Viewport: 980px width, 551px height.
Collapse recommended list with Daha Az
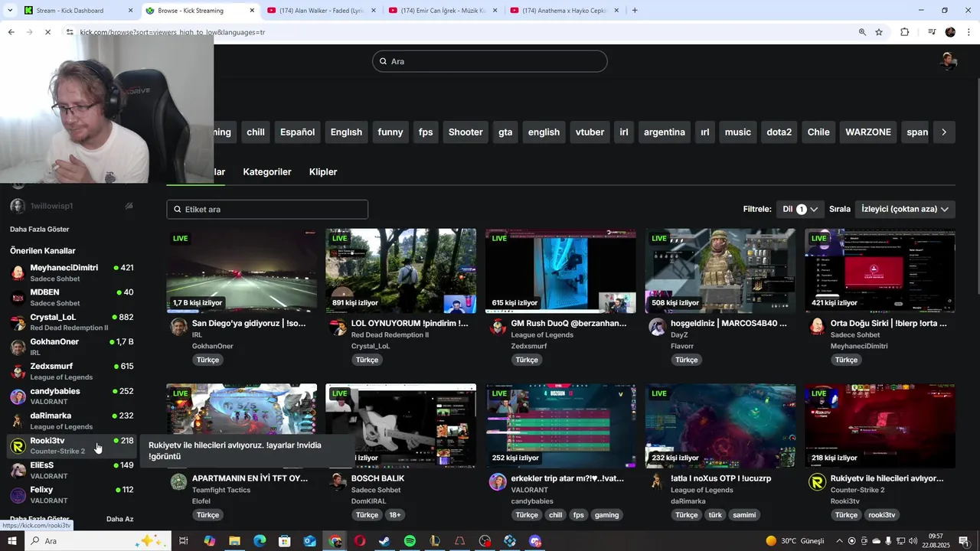tap(119, 519)
